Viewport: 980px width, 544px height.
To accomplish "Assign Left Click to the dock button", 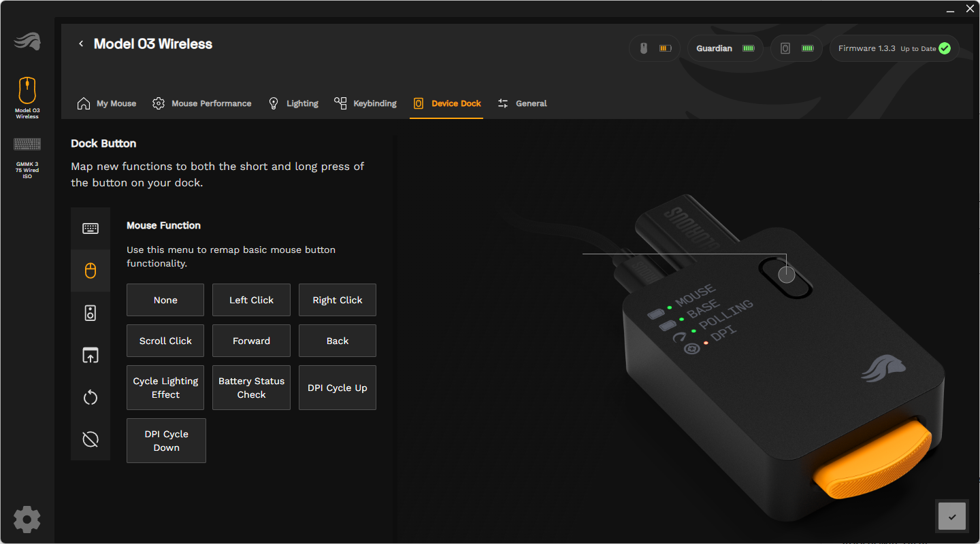I will [x=251, y=300].
